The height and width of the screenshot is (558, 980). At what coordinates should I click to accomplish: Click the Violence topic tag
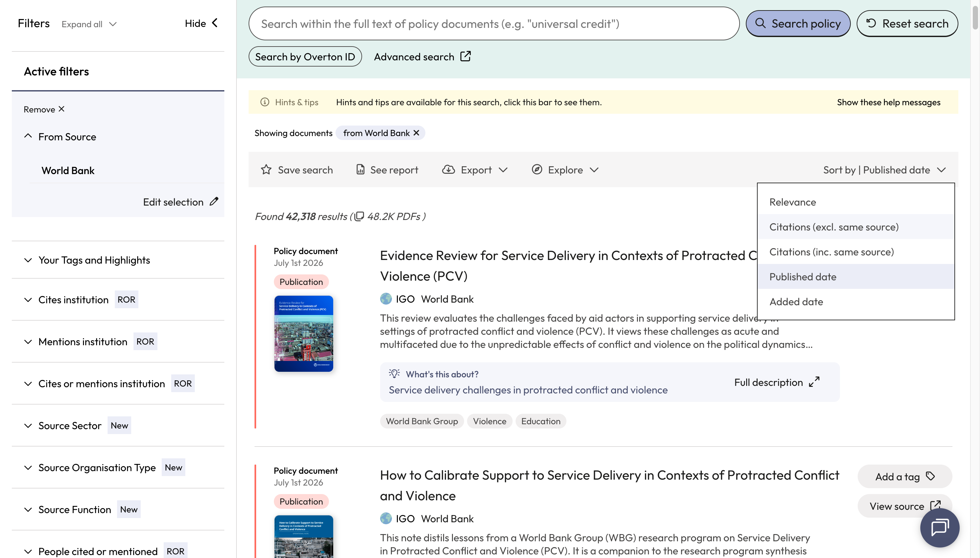(489, 421)
